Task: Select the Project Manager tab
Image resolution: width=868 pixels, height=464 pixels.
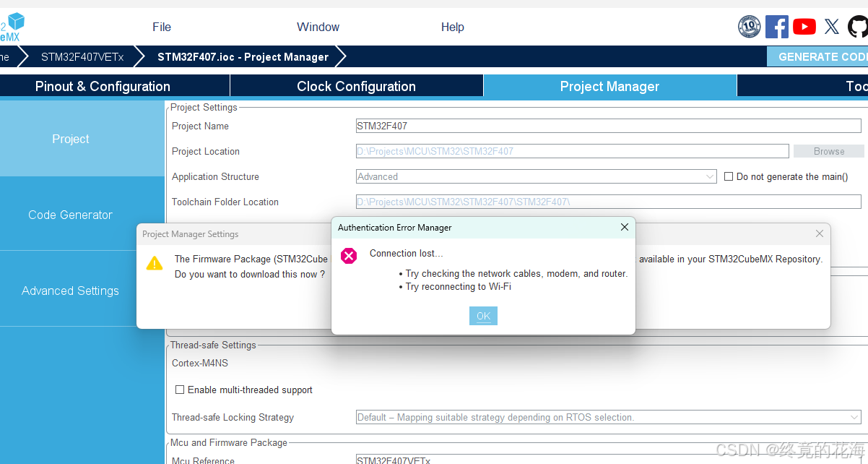Action: (x=610, y=86)
